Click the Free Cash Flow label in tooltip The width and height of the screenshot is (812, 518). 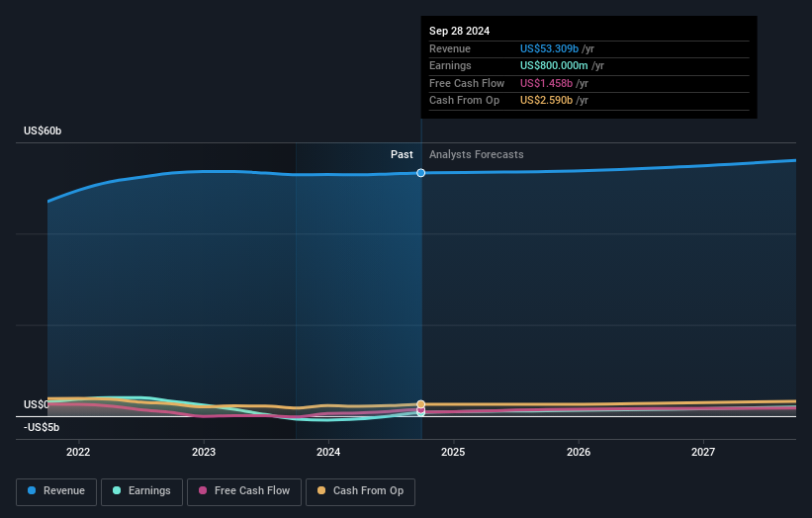[x=467, y=83]
